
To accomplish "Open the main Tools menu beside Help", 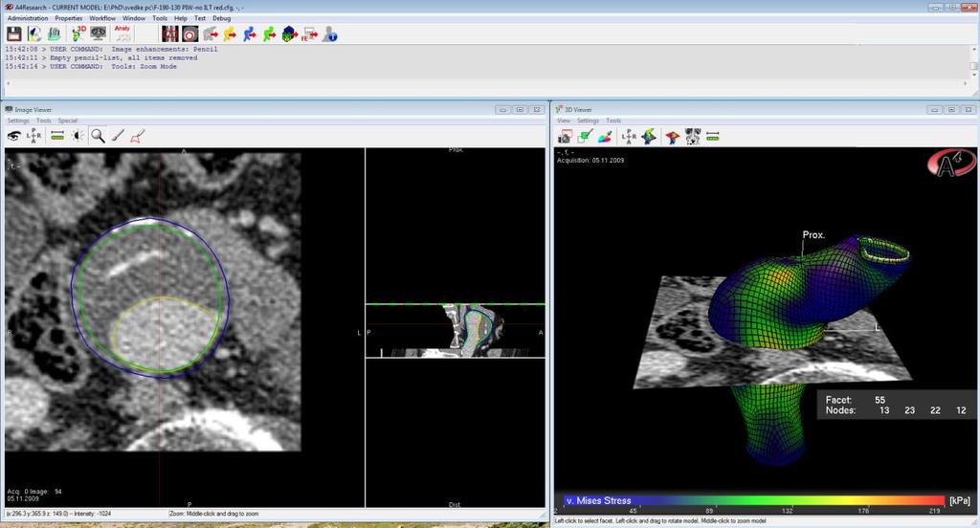I will pos(160,18).
